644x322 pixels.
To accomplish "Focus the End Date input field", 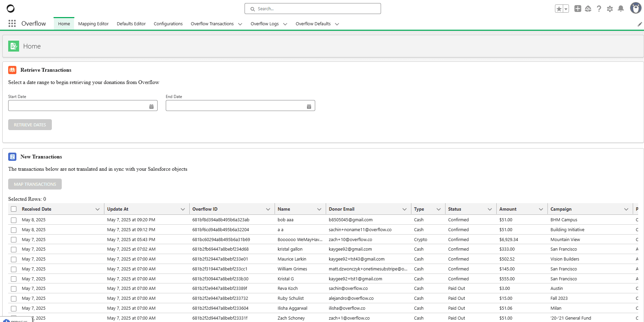I will 240,106.
